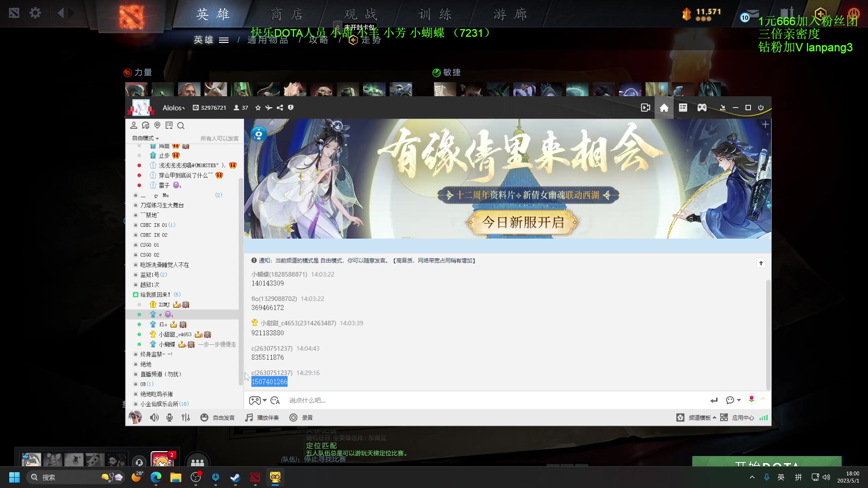
Task: Open YY game controller icon in header
Action: (x=702, y=108)
